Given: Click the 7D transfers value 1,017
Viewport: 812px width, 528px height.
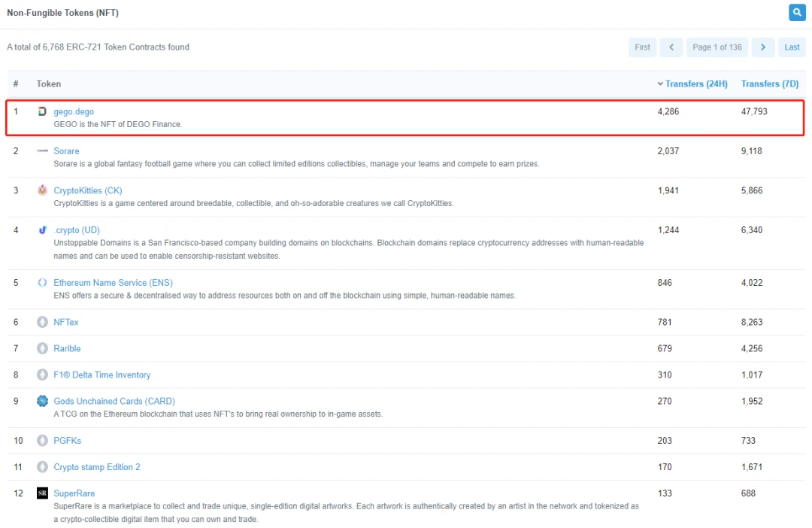Looking at the screenshot, I should [x=751, y=375].
